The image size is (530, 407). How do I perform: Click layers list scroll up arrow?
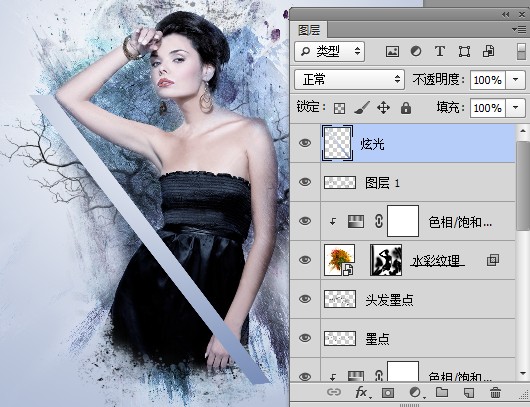pyautogui.click(x=523, y=130)
